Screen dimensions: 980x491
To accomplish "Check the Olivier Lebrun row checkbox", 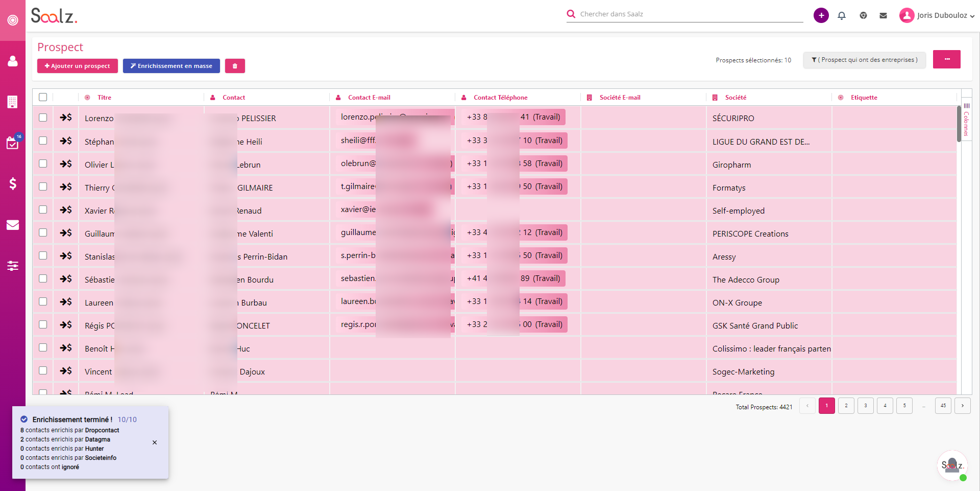I will coord(43,163).
